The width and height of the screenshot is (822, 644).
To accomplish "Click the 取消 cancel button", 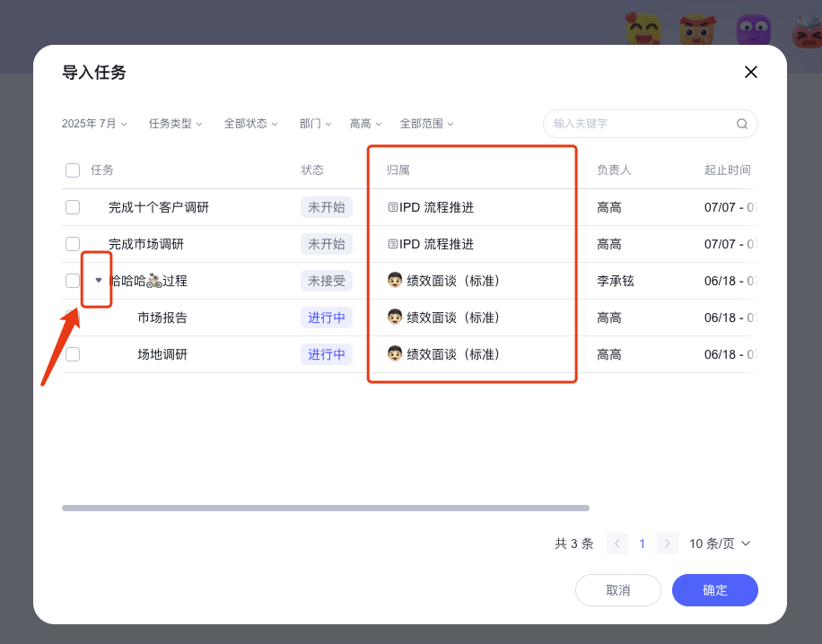I will coord(617,590).
